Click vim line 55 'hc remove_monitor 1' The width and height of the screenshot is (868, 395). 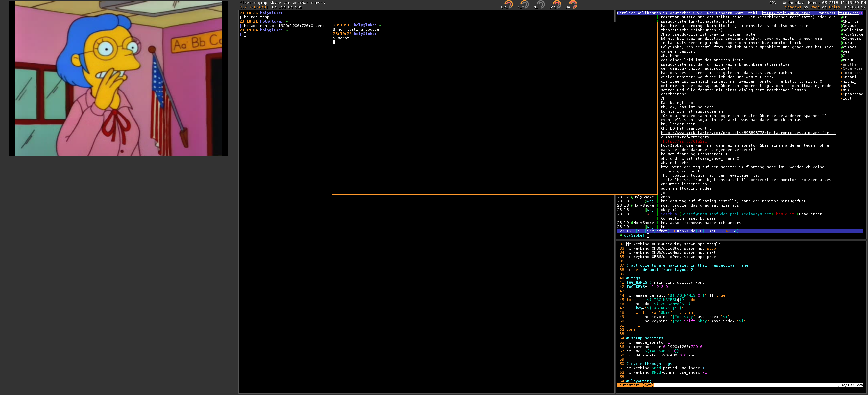coord(648,342)
